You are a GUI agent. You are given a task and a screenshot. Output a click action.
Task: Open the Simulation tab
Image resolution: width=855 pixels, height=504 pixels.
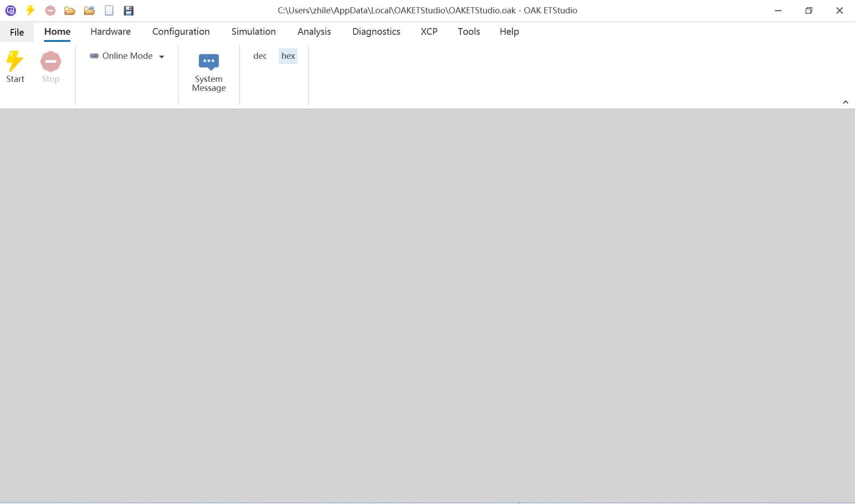click(x=253, y=32)
